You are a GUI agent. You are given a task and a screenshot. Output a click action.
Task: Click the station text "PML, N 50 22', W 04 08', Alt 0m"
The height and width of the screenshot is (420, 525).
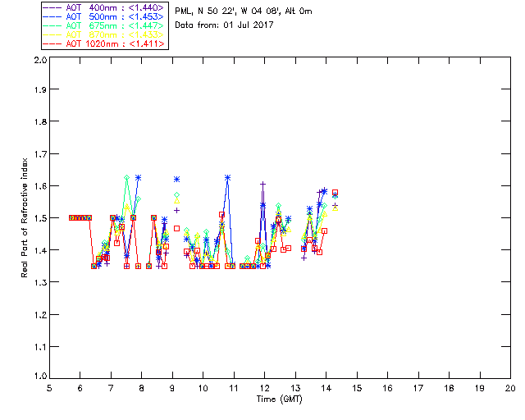pos(244,11)
